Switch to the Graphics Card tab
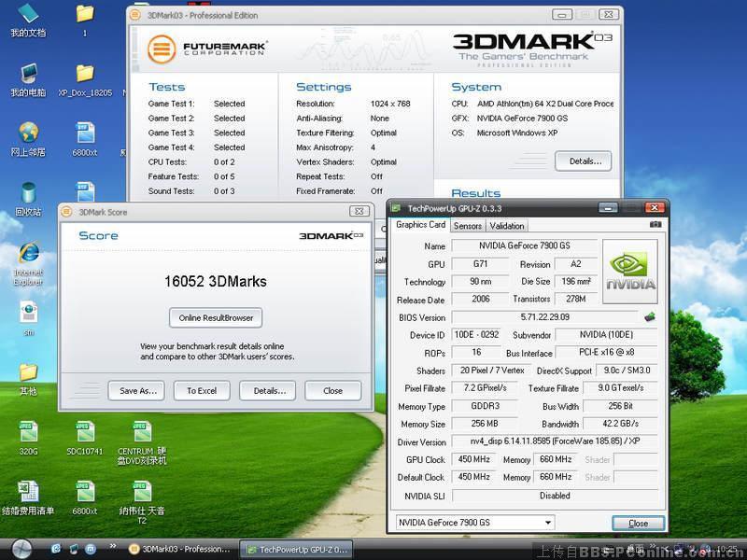 421,224
